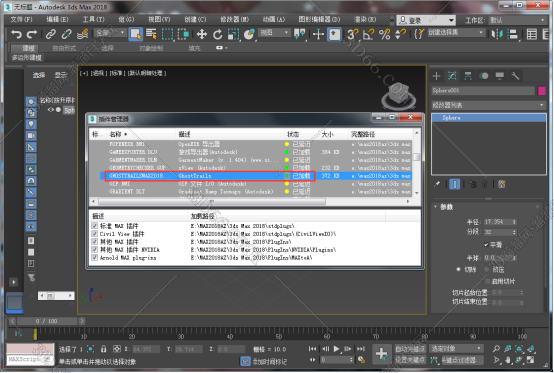Activate the Select and Place tool
This screenshot has width=554, height=373.
pyautogui.click(x=249, y=34)
